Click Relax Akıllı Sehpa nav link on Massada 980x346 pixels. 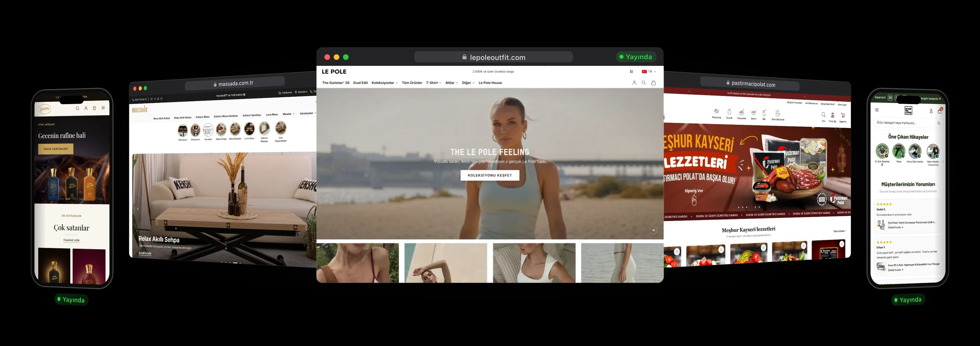click(x=183, y=118)
